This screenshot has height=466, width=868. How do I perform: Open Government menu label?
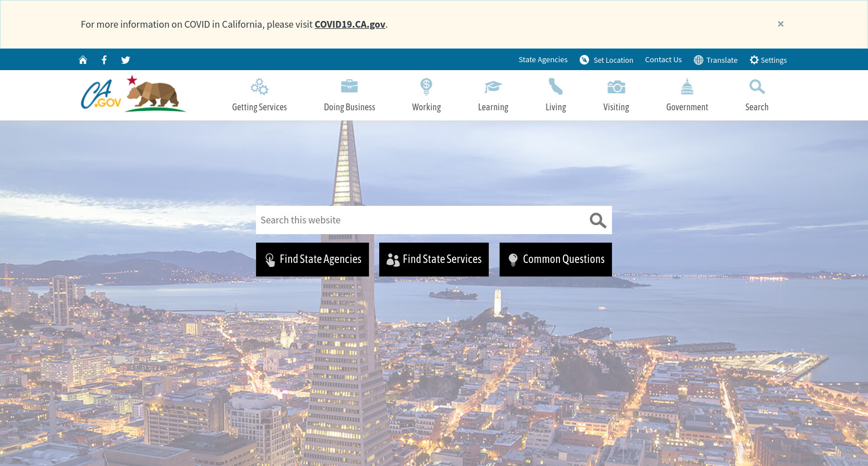click(x=687, y=107)
